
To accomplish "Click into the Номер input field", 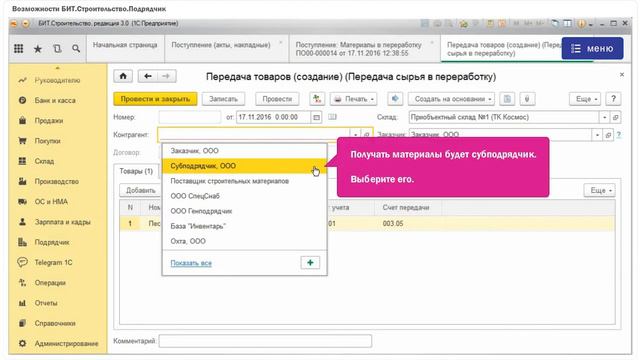I will point(190,117).
